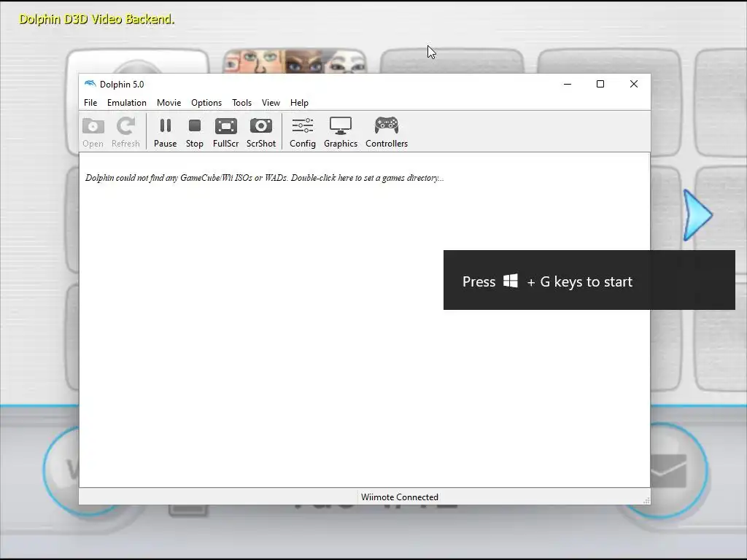Viewport: 747px width, 560px height.
Task: Open the Tools menu
Action: (x=241, y=102)
